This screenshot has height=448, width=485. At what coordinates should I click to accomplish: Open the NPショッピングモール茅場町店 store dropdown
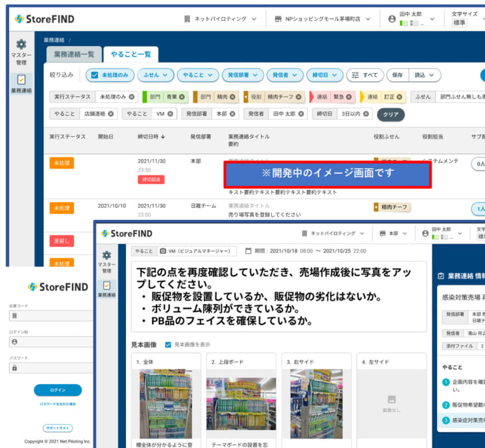(x=322, y=19)
